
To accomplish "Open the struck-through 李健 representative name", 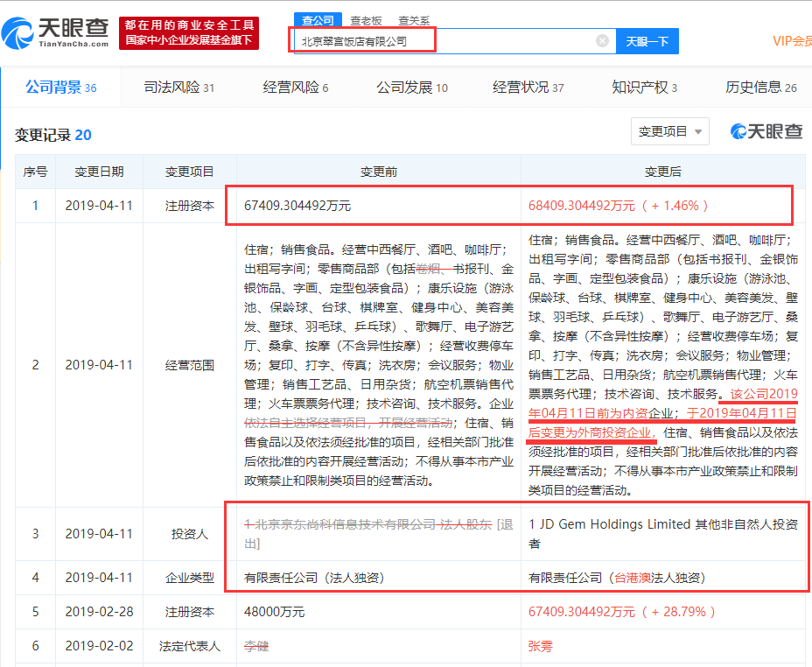I will click(256, 646).
